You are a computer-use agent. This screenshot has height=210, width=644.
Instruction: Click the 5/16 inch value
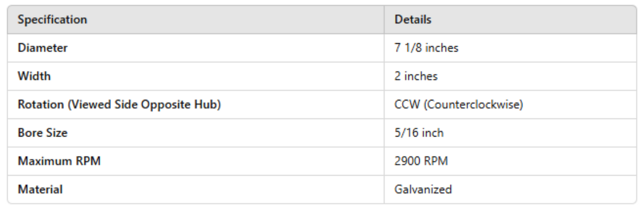419,133
